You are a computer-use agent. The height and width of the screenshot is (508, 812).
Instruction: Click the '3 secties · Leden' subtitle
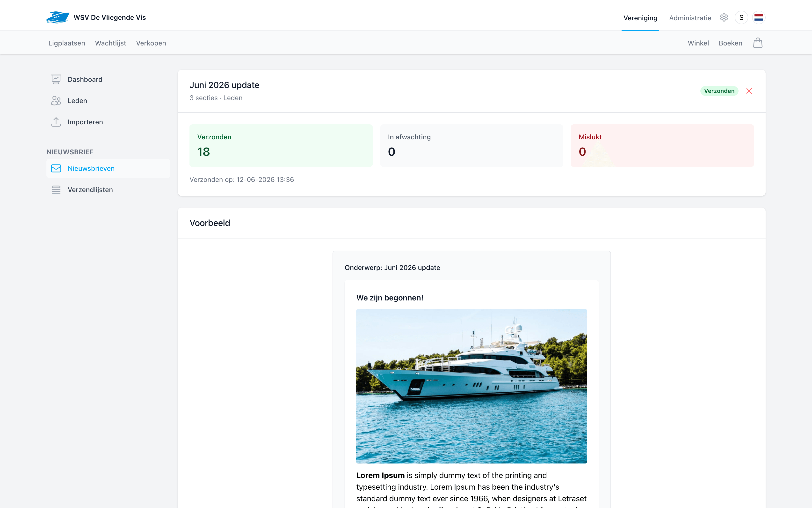[x=216, y=98]
